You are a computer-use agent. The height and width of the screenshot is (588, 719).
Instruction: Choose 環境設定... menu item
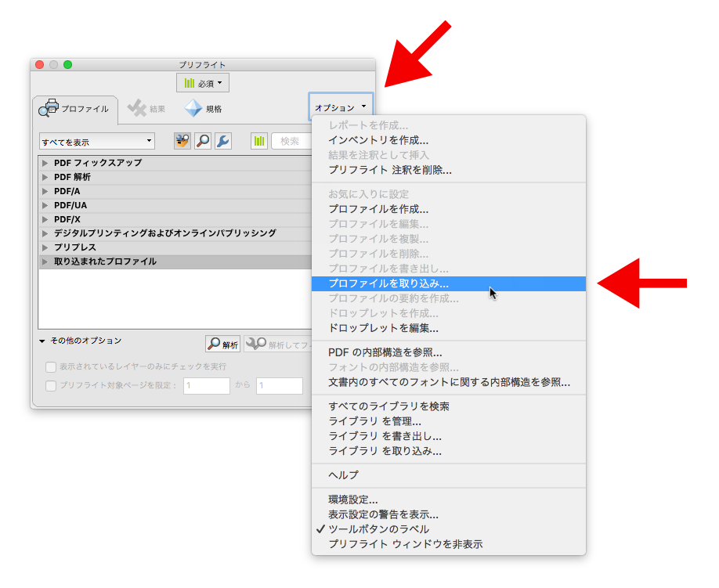(x=449, y=500)
